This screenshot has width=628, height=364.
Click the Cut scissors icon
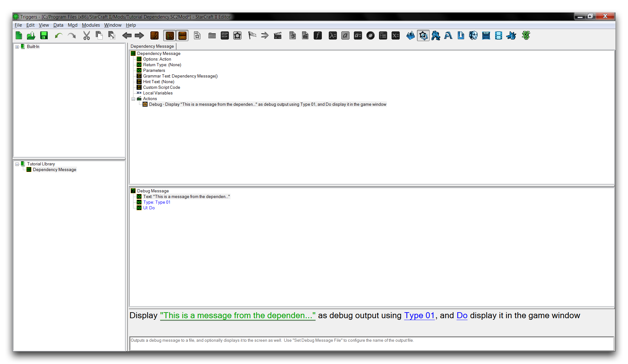click(86, 36)
